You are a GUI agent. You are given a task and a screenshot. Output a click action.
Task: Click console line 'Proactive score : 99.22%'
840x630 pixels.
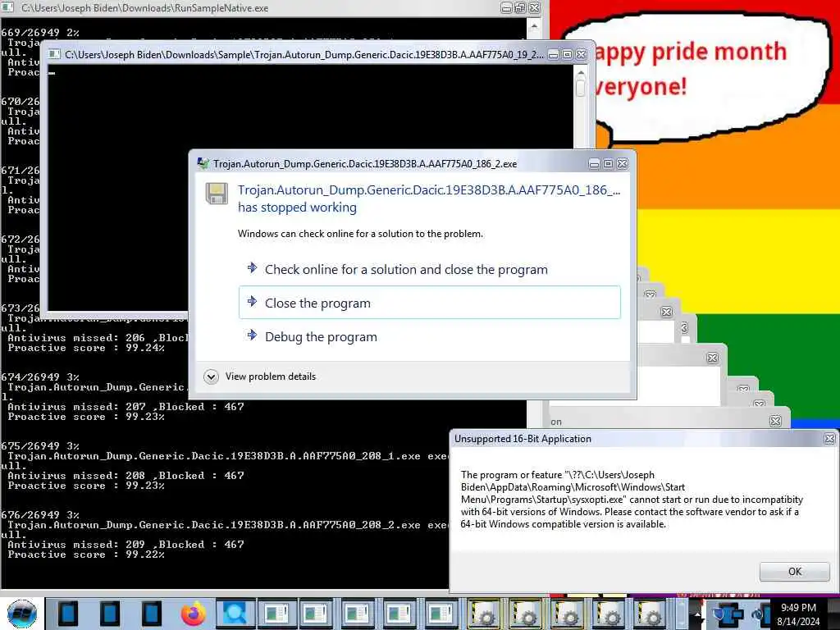click(x=86, y=555)
